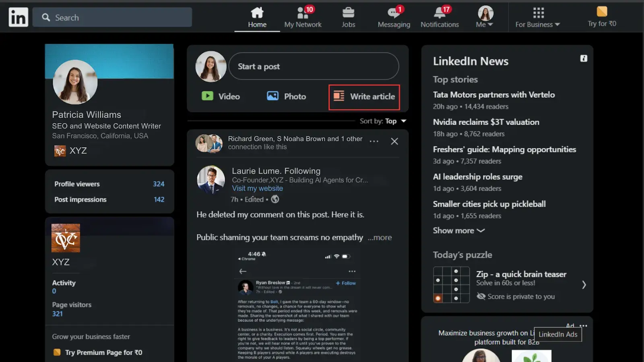Dismiss Laurie Lume's post with the X

click(x=394, y=141)
